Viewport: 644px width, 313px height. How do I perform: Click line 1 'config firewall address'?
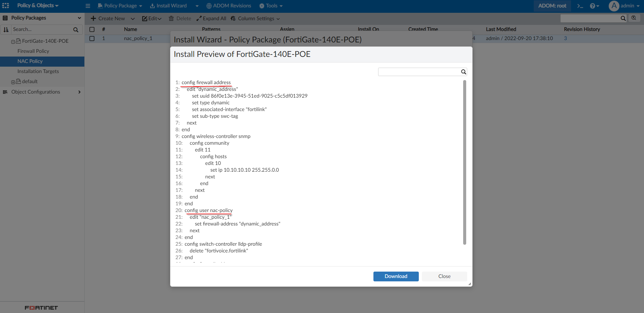[x=206, y=82]
